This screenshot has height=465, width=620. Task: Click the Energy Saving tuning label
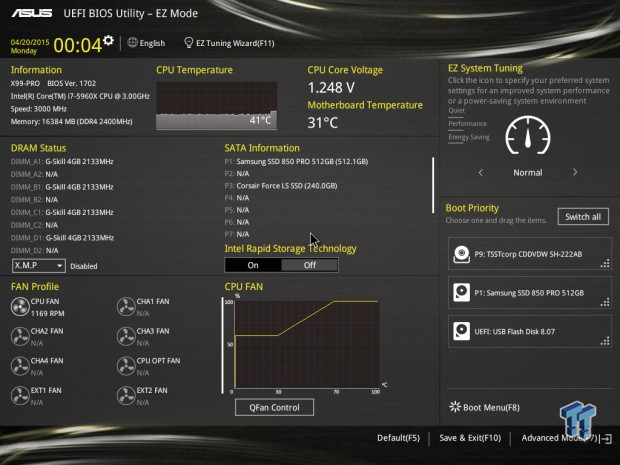click(469, 137)
